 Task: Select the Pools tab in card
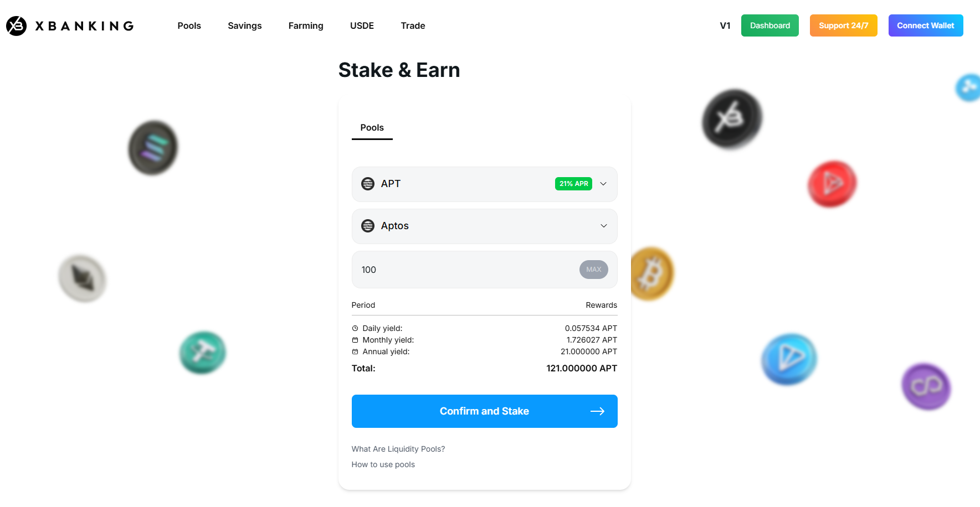(x=372, y=128)
